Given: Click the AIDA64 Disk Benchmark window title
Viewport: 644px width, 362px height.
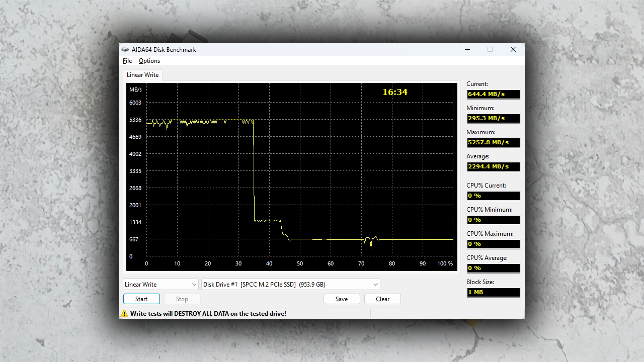Looking at the screenshot, I should click(x=164, y=49).
